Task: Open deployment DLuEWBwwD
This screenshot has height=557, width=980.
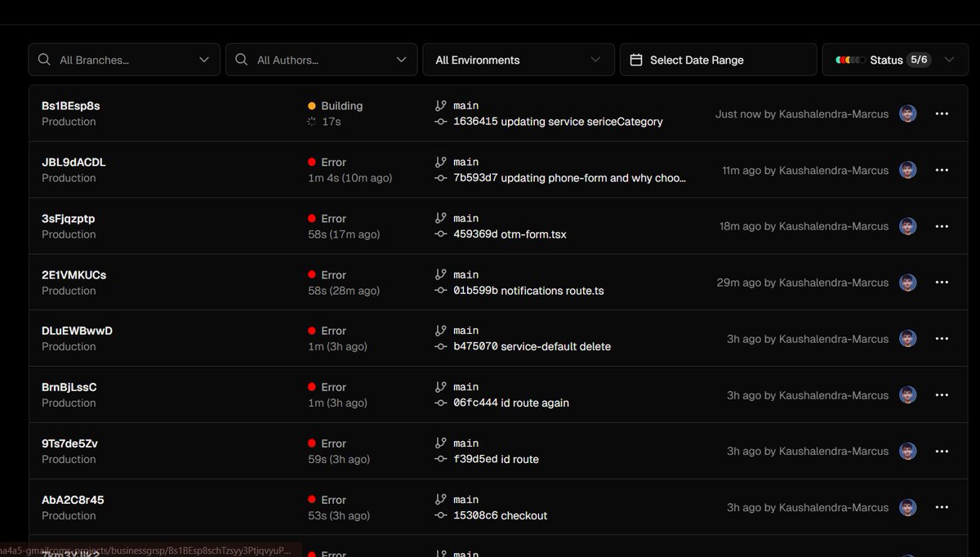Action: click(x=77, y=331)
